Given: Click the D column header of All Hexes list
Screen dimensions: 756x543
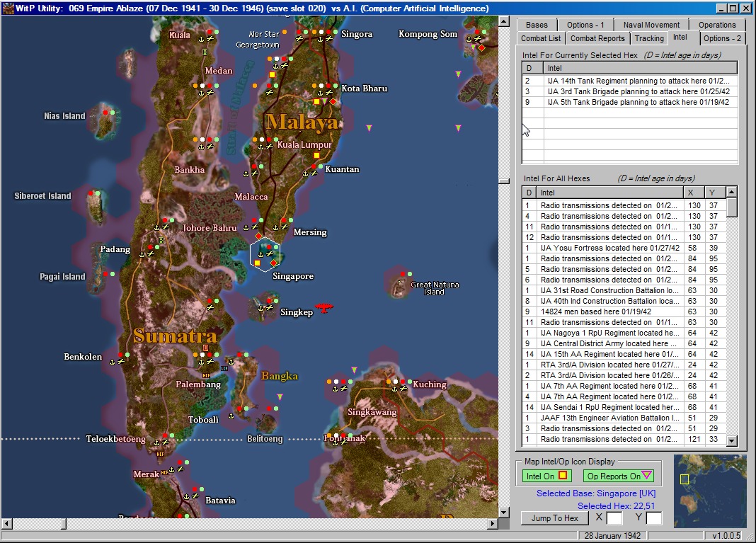Looking at the screenshot, I should (x=529, y=193).
